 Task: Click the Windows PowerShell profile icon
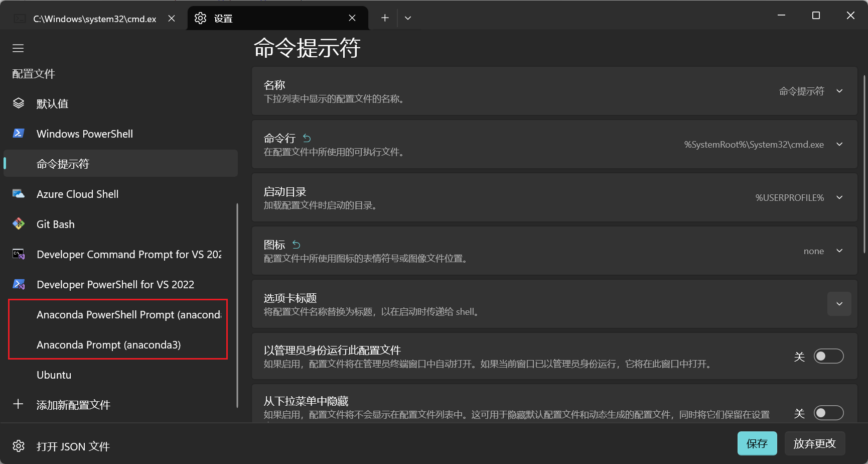(19, 134)
